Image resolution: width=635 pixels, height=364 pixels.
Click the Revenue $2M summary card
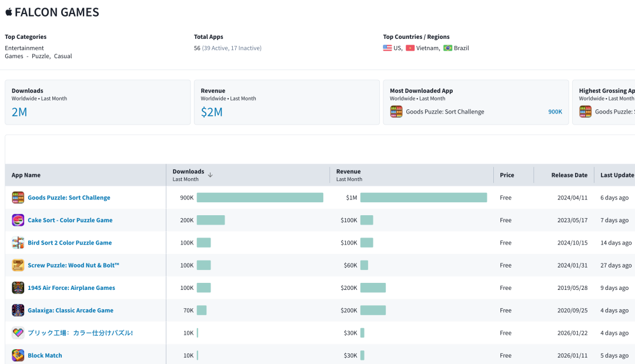pyautogui.click(x=287, y=102)
